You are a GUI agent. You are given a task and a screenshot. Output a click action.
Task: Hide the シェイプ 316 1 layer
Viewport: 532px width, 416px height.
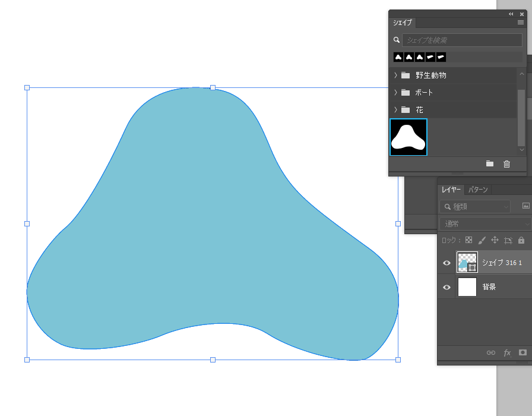pos(446,263)
